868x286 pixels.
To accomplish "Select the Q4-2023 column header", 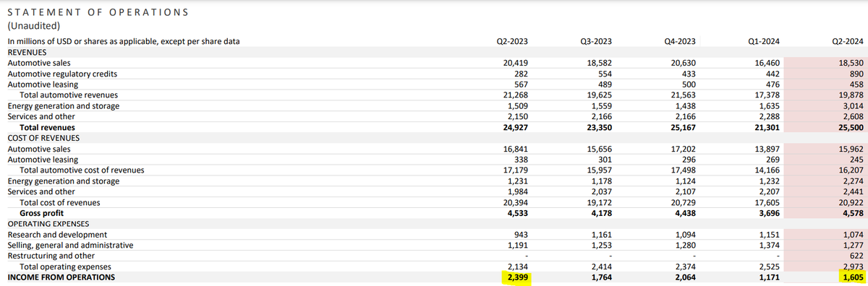I will [679, 42].
